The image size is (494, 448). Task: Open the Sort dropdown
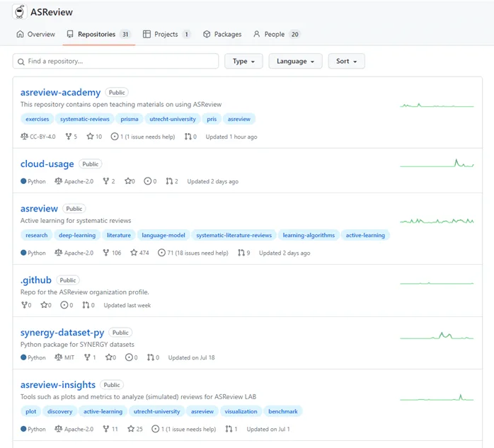346,61
